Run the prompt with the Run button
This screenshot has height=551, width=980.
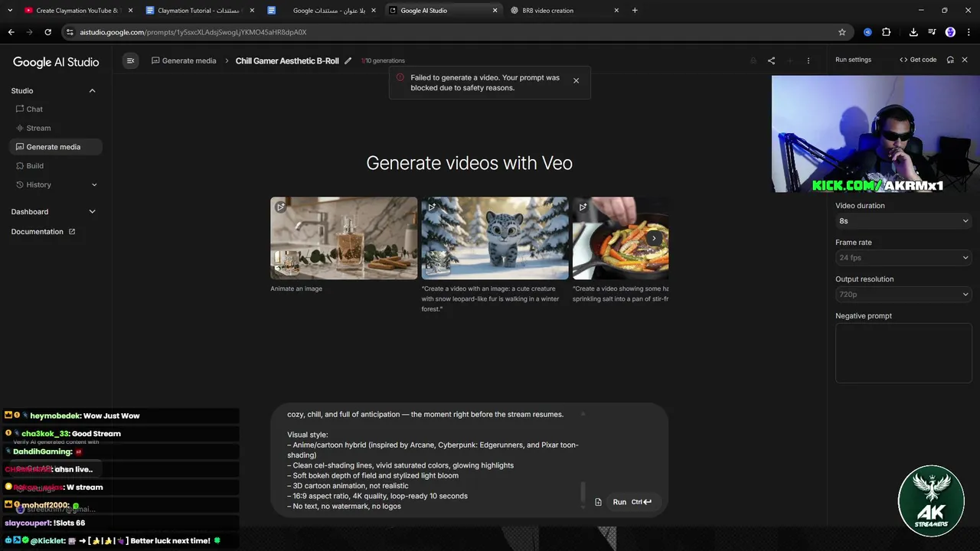click(632, 502)
